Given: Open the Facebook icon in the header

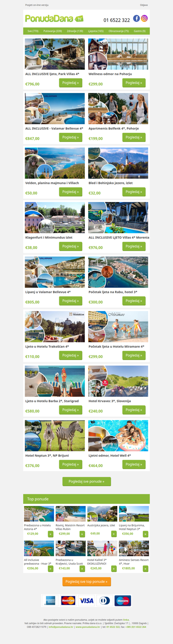Looking at the screenshot, I should [136, 18].
